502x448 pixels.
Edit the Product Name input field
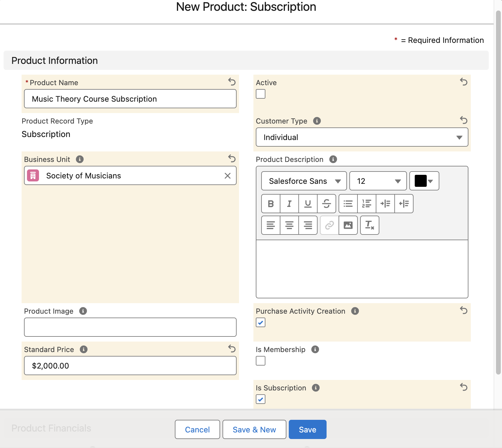pyautogui.click(x=130, y=99)
